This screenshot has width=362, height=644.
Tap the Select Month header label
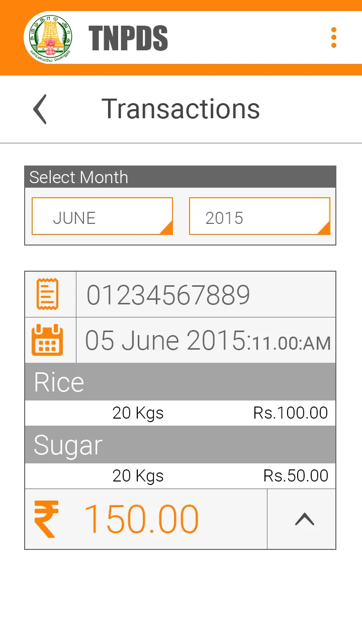(x=79, y=177)
